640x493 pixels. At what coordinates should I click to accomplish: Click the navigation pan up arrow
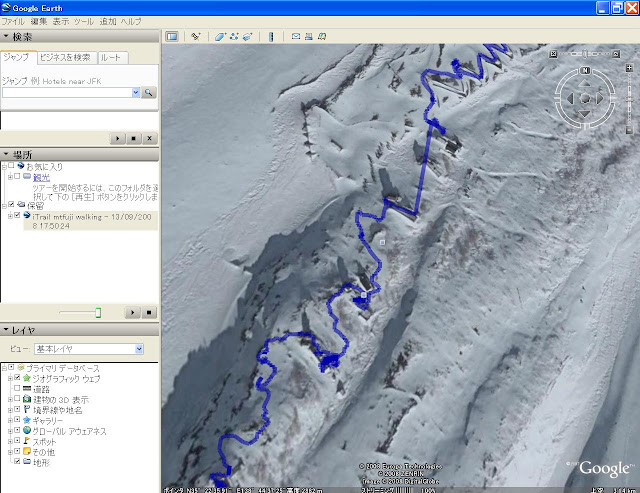pyautogui.click(x=585, y=84)
